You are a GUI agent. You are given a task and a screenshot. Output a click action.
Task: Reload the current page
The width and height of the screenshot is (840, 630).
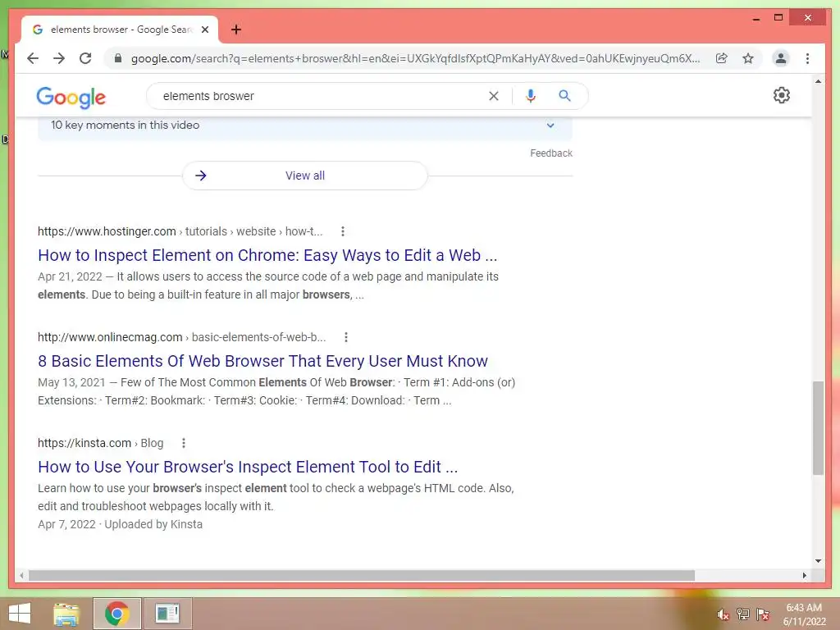[x=85, y=58]
